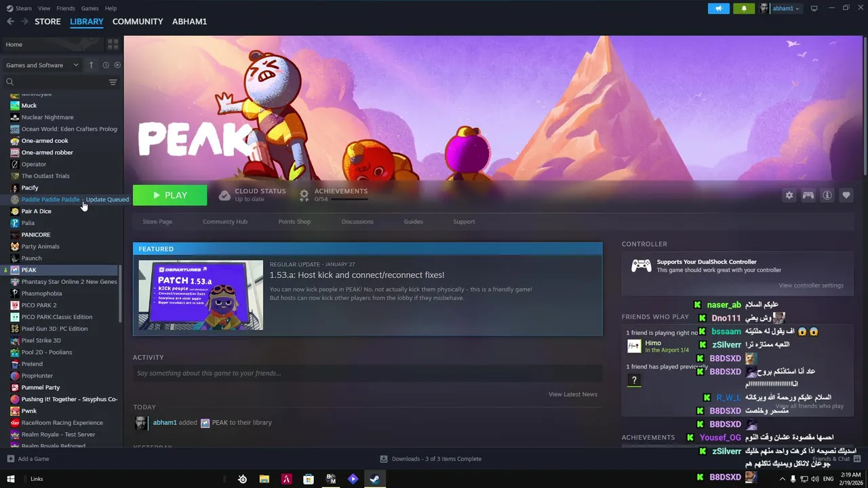Open the ABHAM1 profile tab
The image size is (868, 488).
click(189, 22)
